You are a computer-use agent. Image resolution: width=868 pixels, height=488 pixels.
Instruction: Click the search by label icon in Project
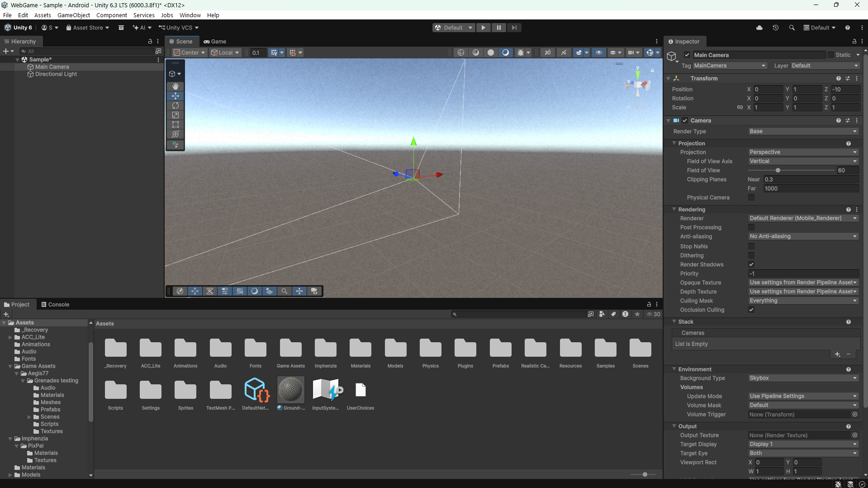(x=614, y=314)
